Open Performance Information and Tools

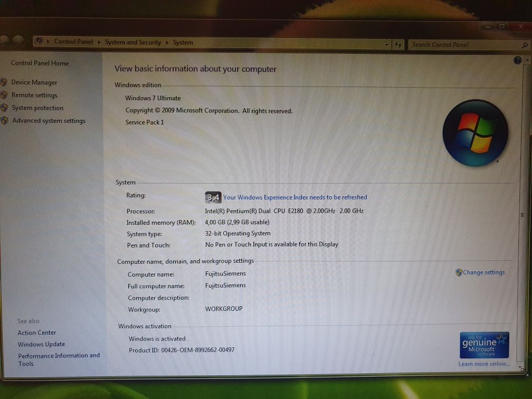pos(59,359)
